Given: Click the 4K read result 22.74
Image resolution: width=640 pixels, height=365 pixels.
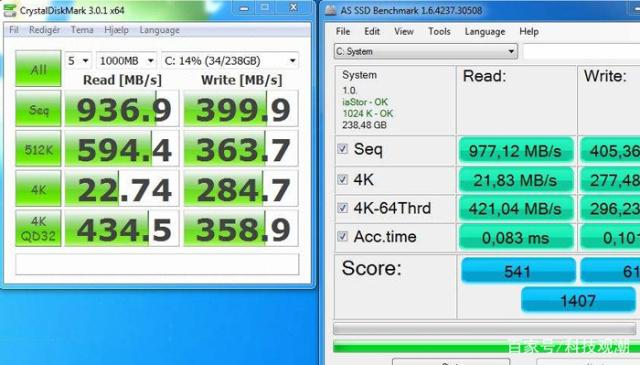Looking at the screenshot, I should click(x=122, y=188).
